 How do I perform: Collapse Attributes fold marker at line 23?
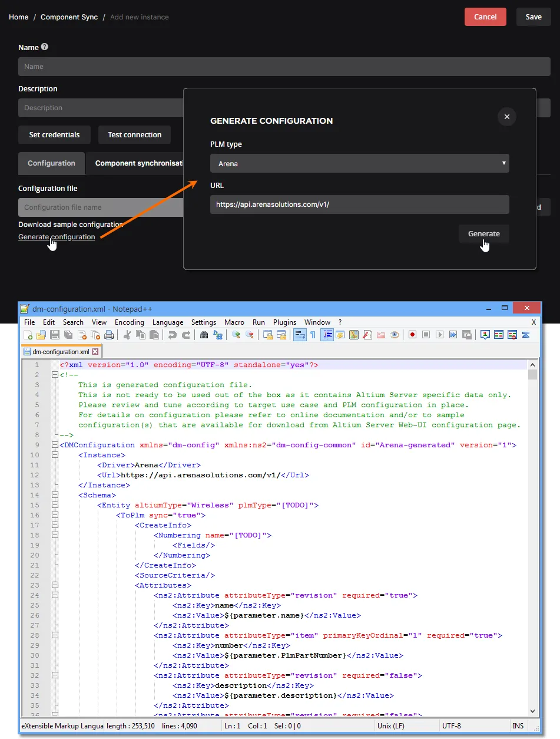pos(55,585)
